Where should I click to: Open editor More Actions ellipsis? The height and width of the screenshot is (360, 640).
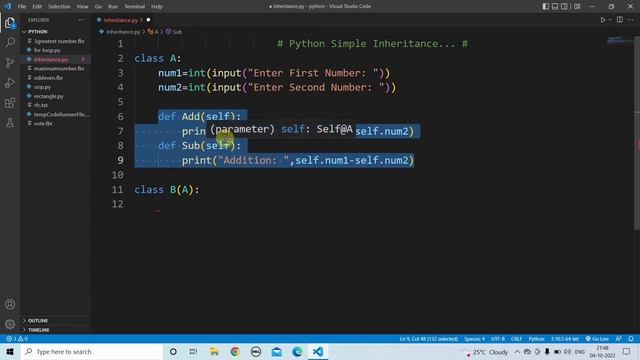tap(631, 20)
